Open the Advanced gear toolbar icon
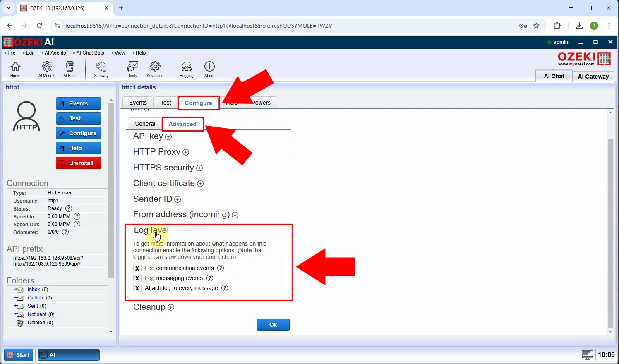Screen dimensions: 619x364 [155, 69]
